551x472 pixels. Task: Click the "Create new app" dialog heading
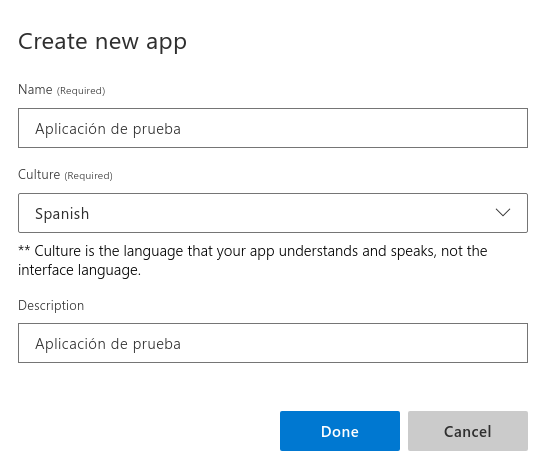[102, 42]
